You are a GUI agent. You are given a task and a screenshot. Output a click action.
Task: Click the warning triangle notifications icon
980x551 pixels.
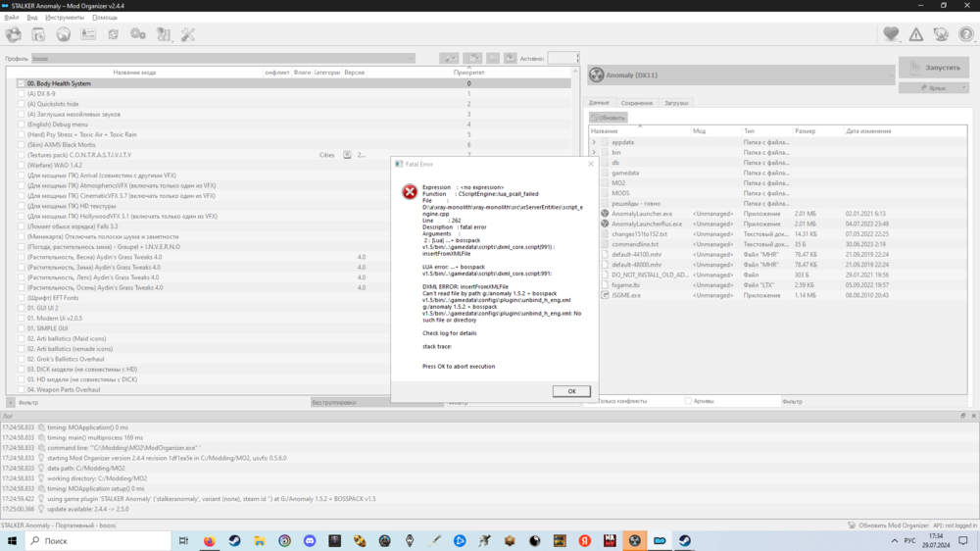coord(916,35)
